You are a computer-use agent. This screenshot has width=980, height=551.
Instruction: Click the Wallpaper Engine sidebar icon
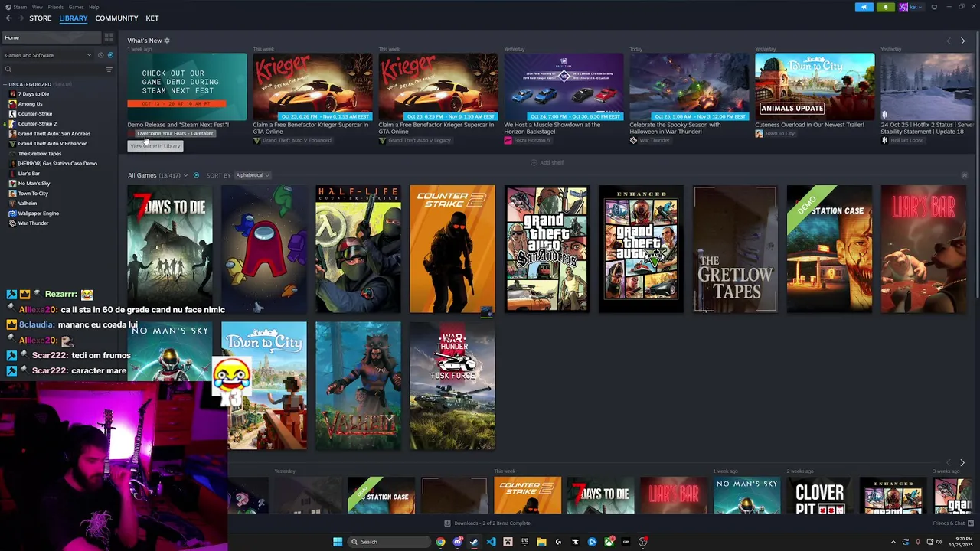pos(12,214)
